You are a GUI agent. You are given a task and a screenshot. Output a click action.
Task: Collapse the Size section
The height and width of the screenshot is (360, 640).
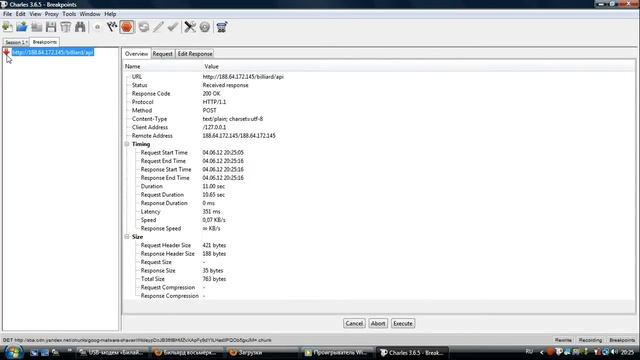pyautogui.click(x=127, y=237)
